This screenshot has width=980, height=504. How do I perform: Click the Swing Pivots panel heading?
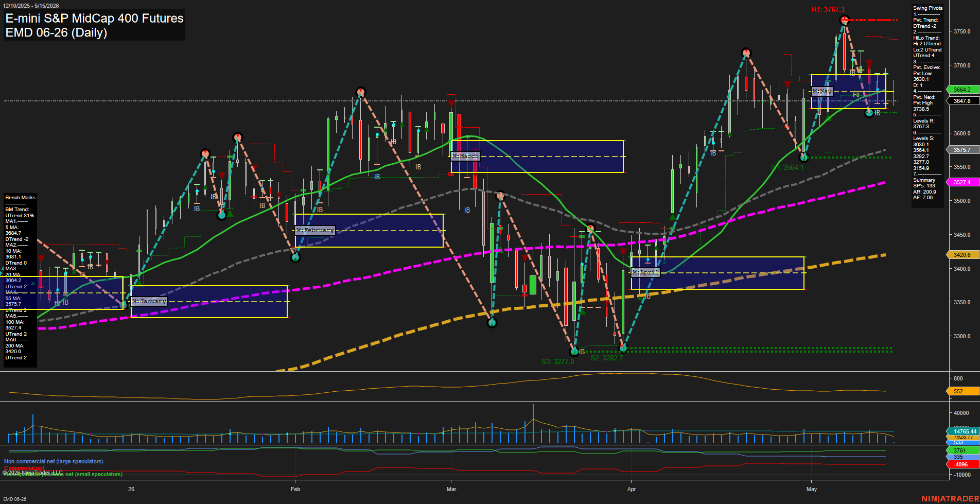click(x=928, y=8)
